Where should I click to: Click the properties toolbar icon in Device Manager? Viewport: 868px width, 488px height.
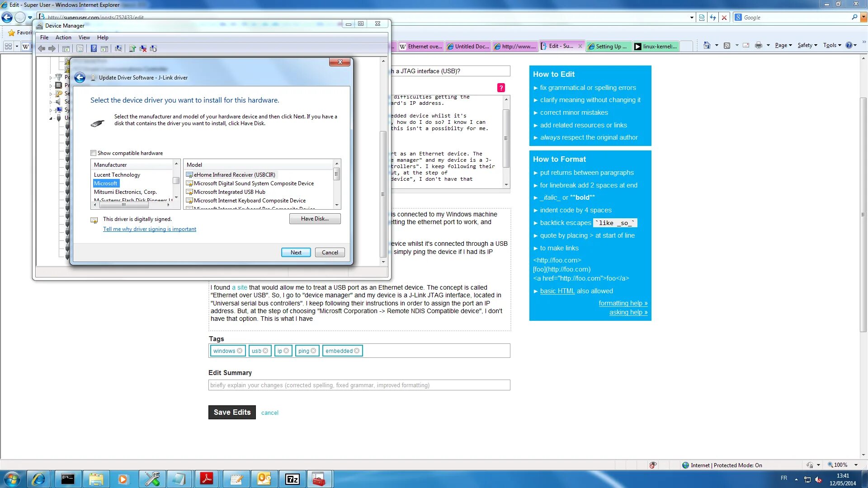pyautogui.click(x=80, y=48)
